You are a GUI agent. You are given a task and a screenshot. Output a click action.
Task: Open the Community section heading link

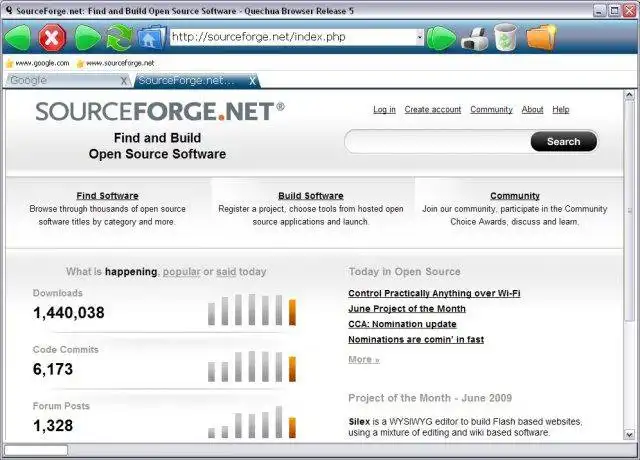pos(515,196)
